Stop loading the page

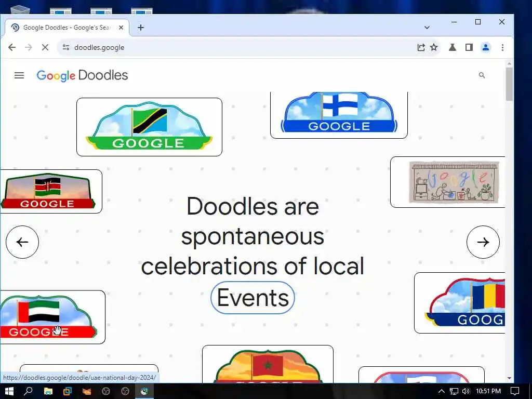tap(45, 47)
